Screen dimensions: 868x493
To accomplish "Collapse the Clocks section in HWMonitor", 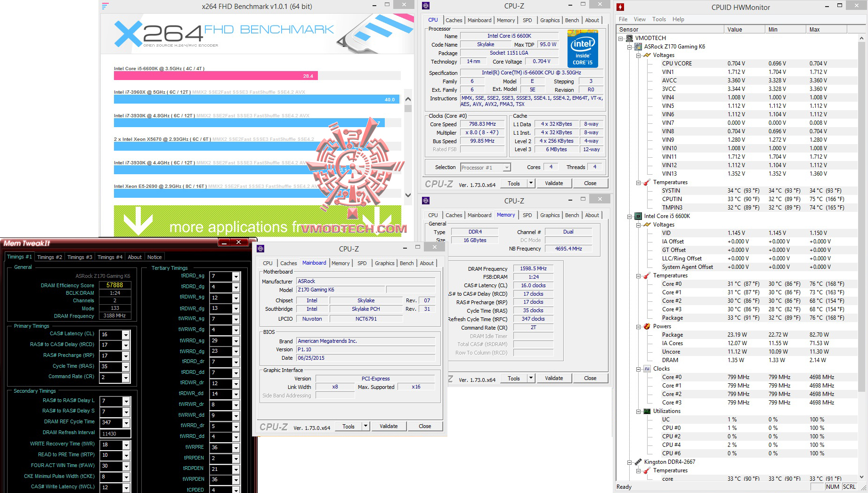I will point(638,369).
